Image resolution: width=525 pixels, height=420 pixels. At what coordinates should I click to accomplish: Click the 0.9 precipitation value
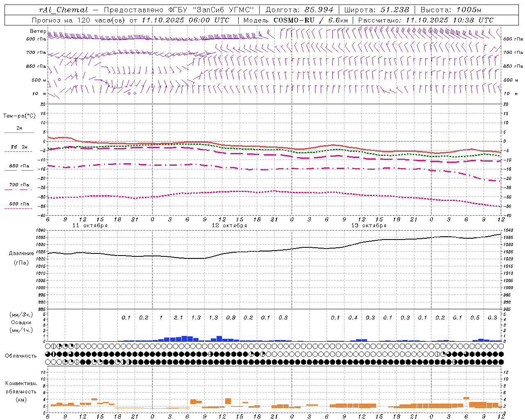click(x=231, y=317)
